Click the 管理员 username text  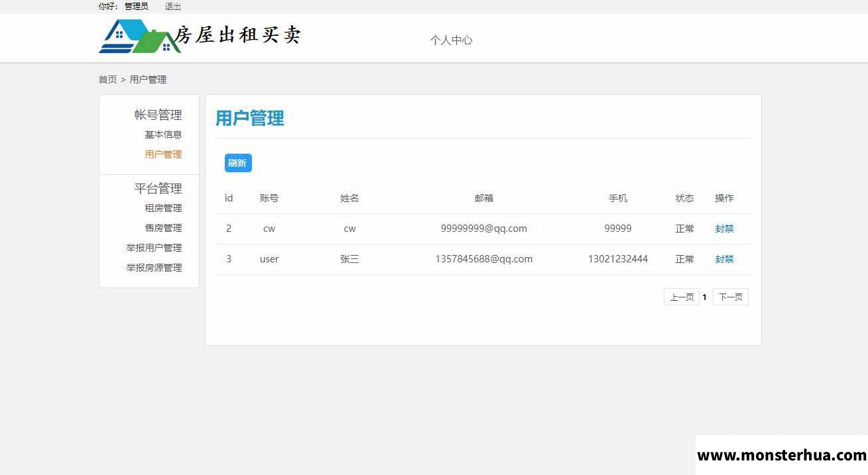pos(137,7)
